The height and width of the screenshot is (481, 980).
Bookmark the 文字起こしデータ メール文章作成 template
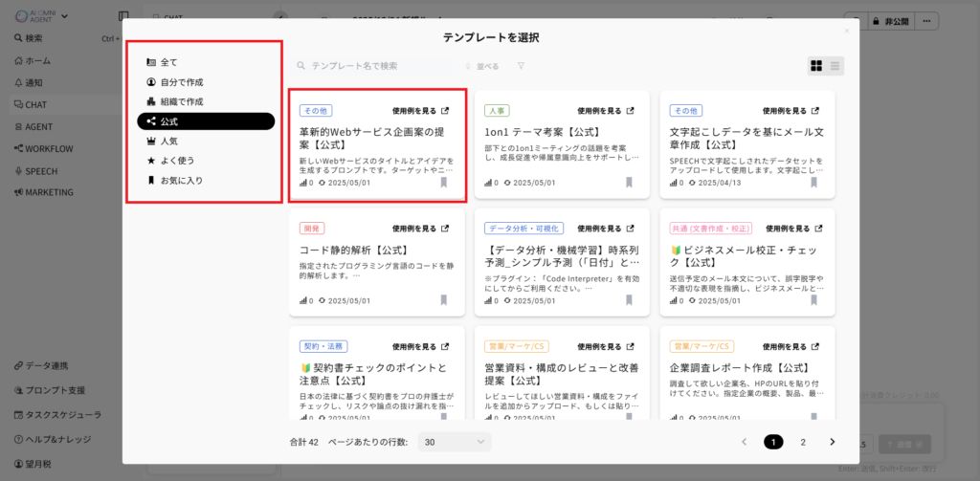[813, 183]
